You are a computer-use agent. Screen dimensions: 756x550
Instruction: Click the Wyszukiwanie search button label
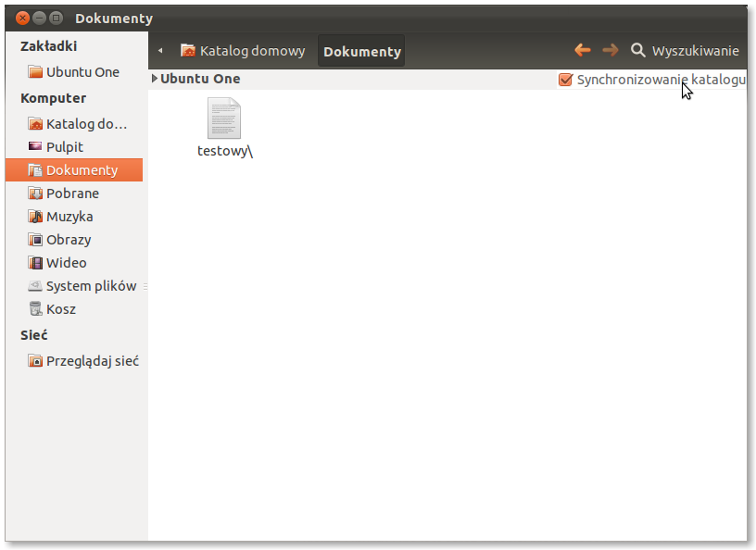click(695, 51)
